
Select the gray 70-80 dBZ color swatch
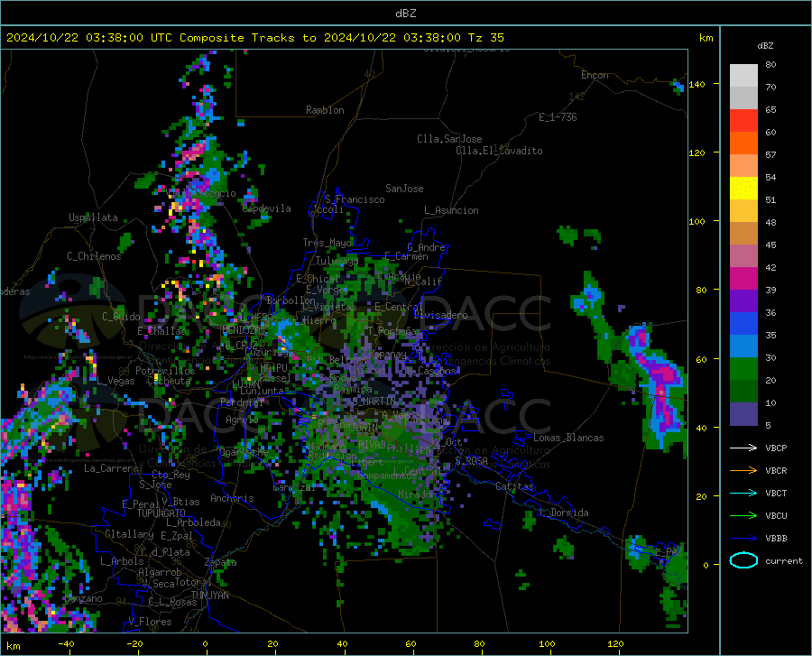(743, 76)
